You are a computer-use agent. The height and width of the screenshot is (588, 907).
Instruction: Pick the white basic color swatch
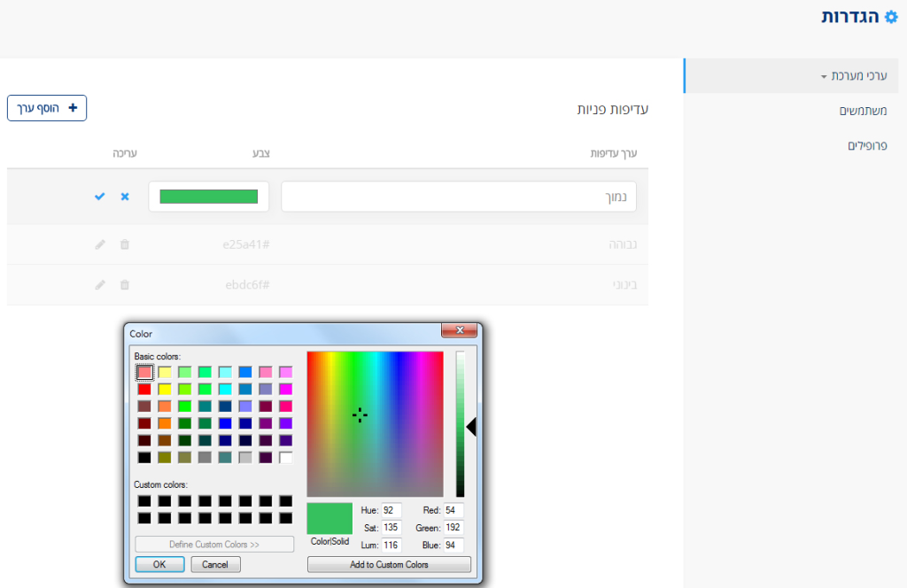286,457
